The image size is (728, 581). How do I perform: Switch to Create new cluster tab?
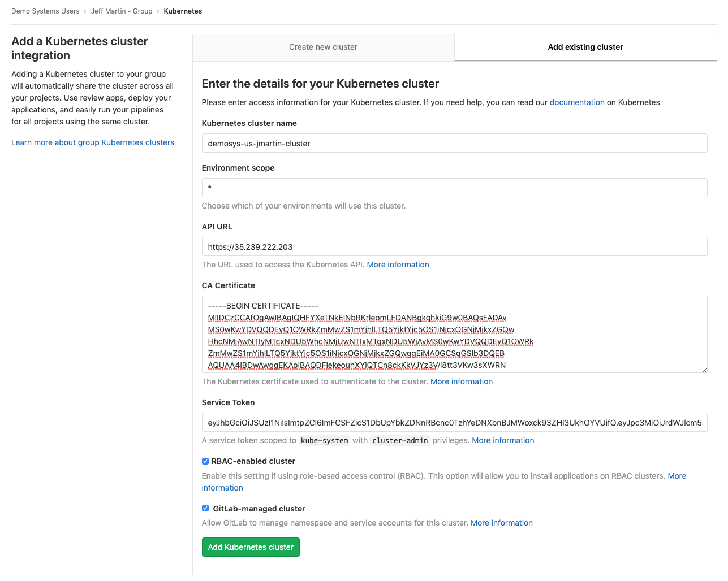pos(323,47)
